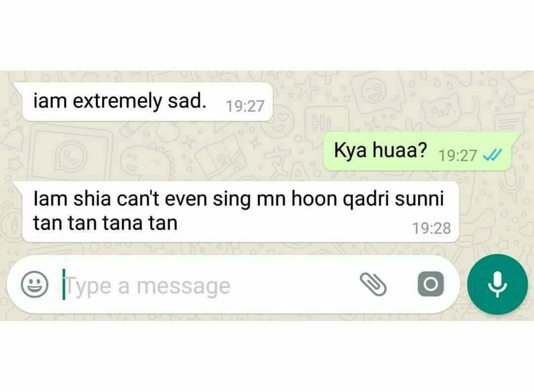The height and width of the screenshot is (392, 534).
Task: Click the word 'message' in placeholder text
Action: pos(183,286)
